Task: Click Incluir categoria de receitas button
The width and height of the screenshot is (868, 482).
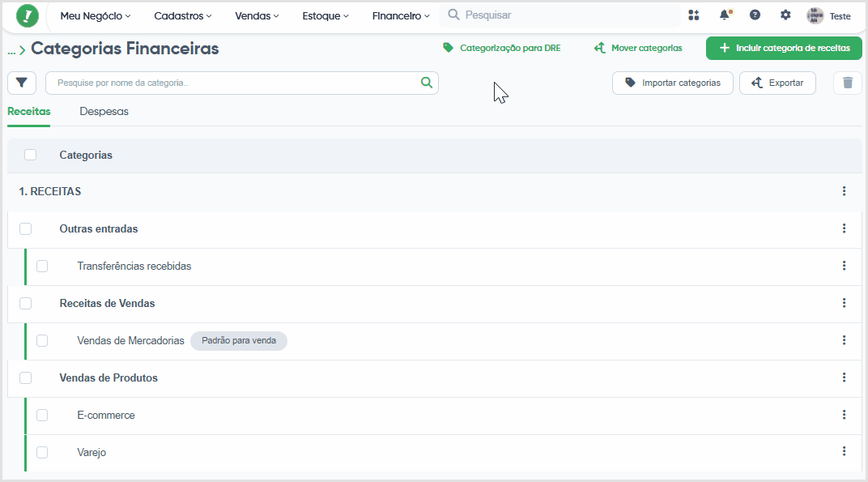Action: pyautogui.click(x=784, y=49)
